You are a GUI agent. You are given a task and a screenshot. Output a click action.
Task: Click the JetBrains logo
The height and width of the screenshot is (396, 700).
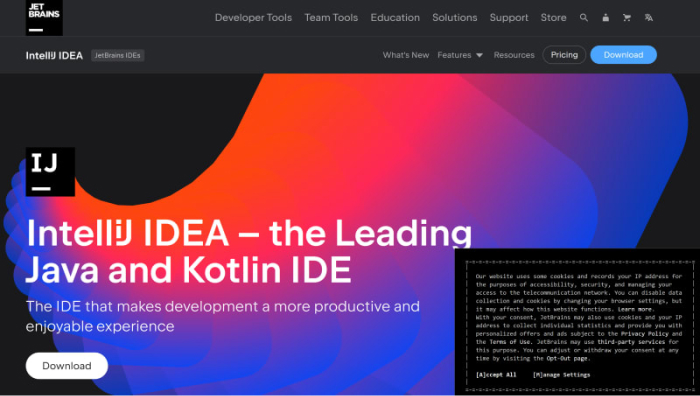(x=44, y=17)
